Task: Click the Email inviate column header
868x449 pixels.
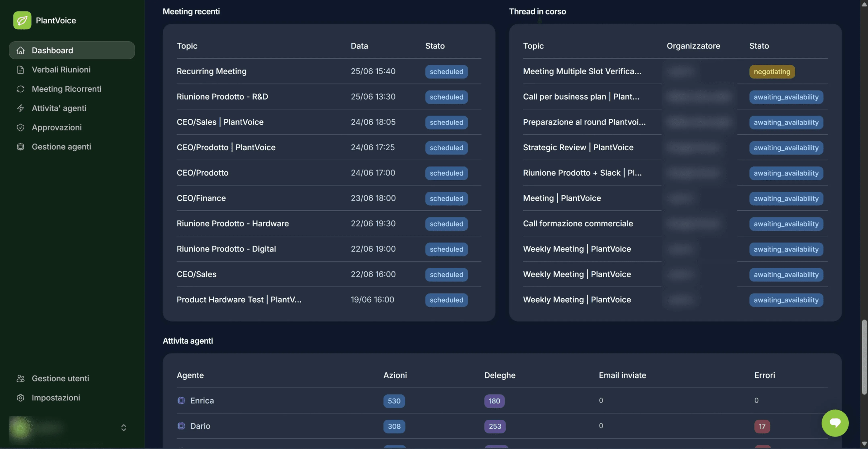Action: point(622,375)
